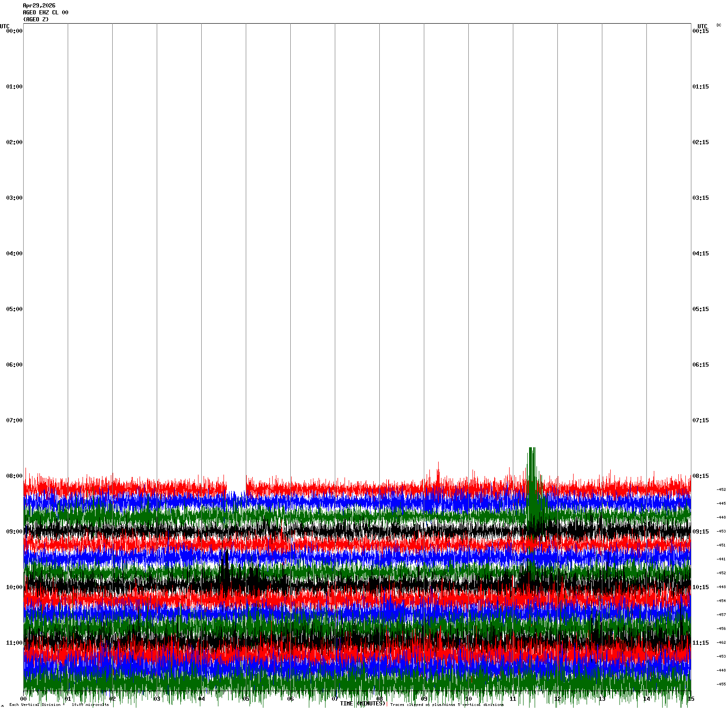Click the -462 DC offset value

(721, 642)
